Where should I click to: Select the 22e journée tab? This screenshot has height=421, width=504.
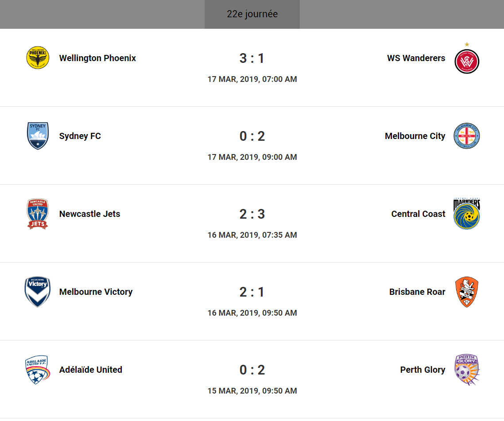[x=252, y=14]
